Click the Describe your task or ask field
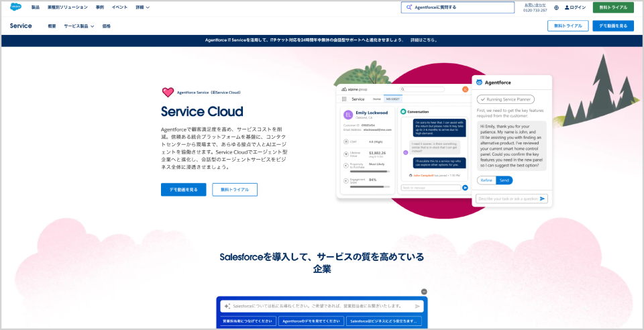The height and width of the screenshot is (330, 644). 512,199
